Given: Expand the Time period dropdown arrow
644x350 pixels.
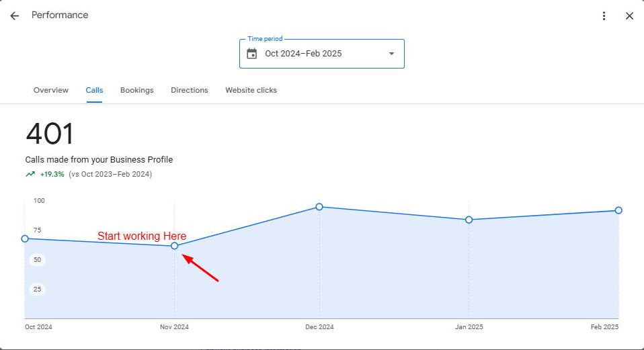Looking at the screenshot, I should pos(391,54).
